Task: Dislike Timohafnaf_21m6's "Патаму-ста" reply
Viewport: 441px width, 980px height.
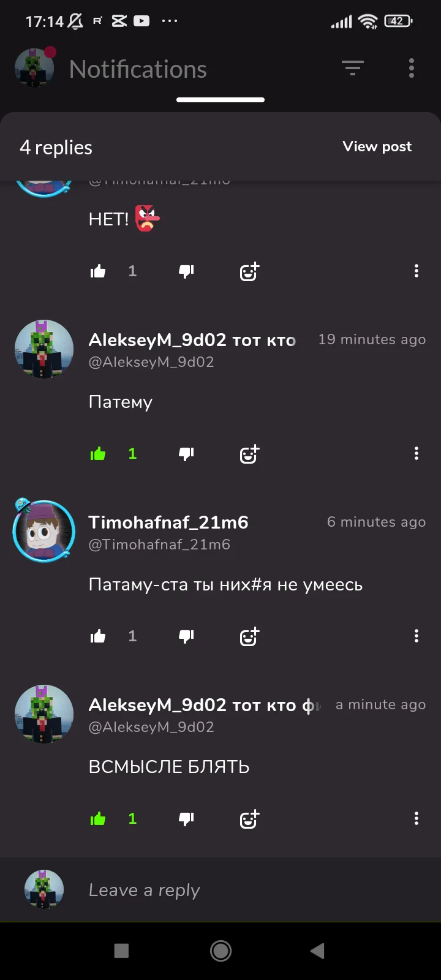Action: (186, 636)
